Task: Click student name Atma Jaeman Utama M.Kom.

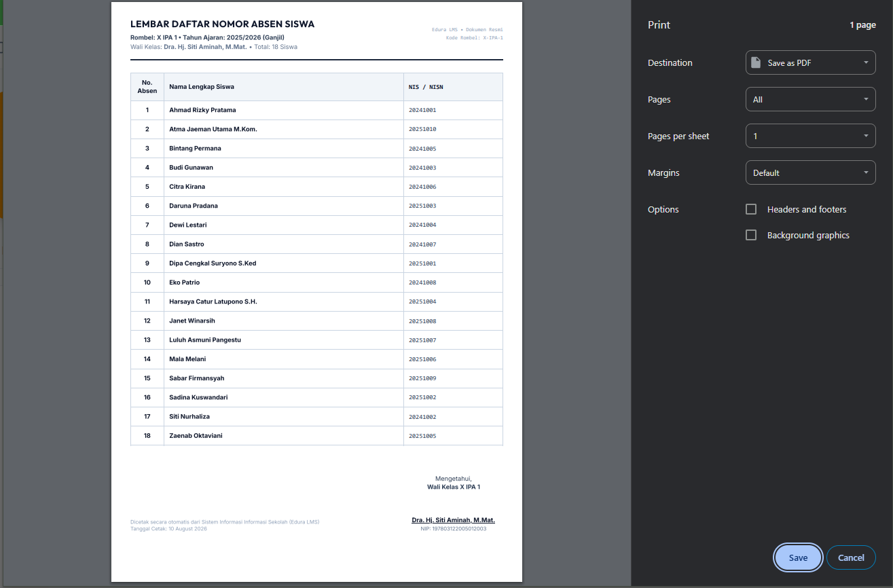Action: 213,129
